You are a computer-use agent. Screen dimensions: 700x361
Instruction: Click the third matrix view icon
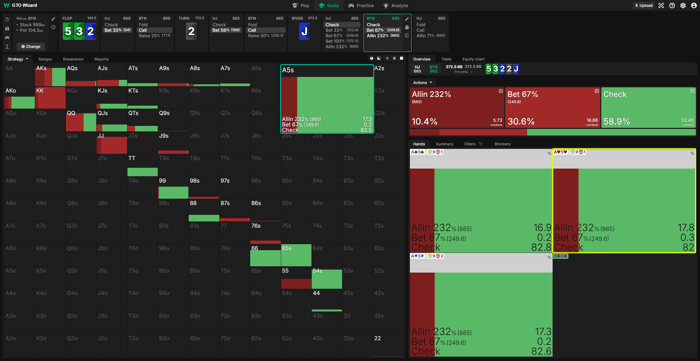point(387,58)
